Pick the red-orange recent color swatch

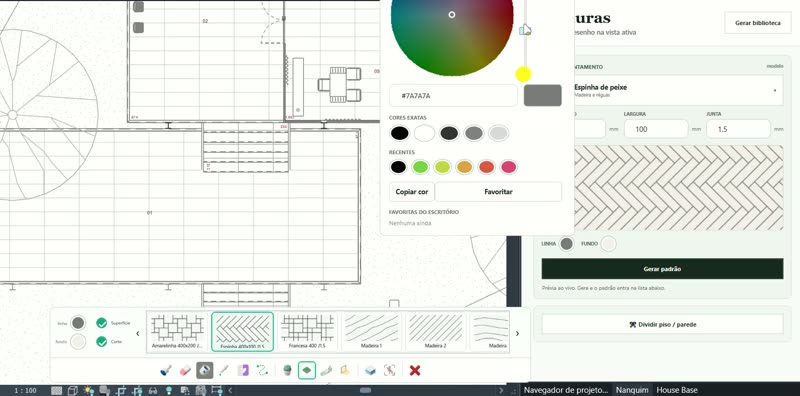(x=486, y=167)
